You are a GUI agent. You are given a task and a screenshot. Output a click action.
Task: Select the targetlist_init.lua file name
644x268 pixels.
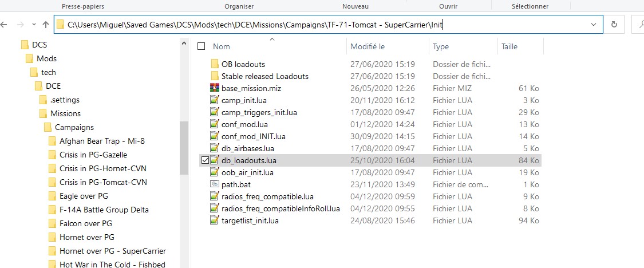250,220
